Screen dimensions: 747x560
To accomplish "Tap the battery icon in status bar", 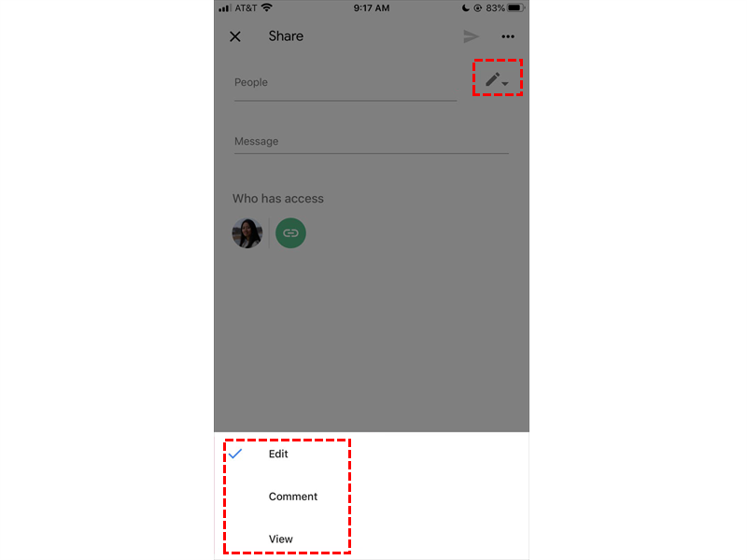I will [x=515, y=7].
